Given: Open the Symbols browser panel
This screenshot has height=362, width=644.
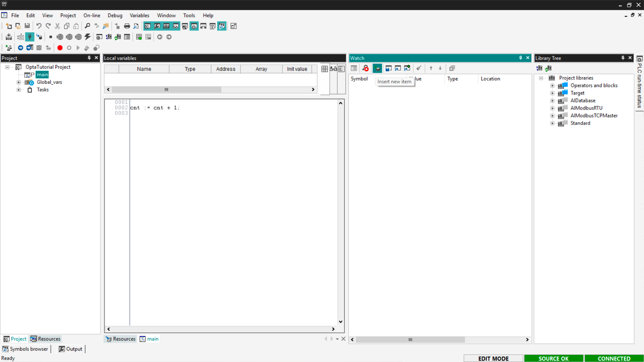Looking at the screenshot, I should (25, 349).
